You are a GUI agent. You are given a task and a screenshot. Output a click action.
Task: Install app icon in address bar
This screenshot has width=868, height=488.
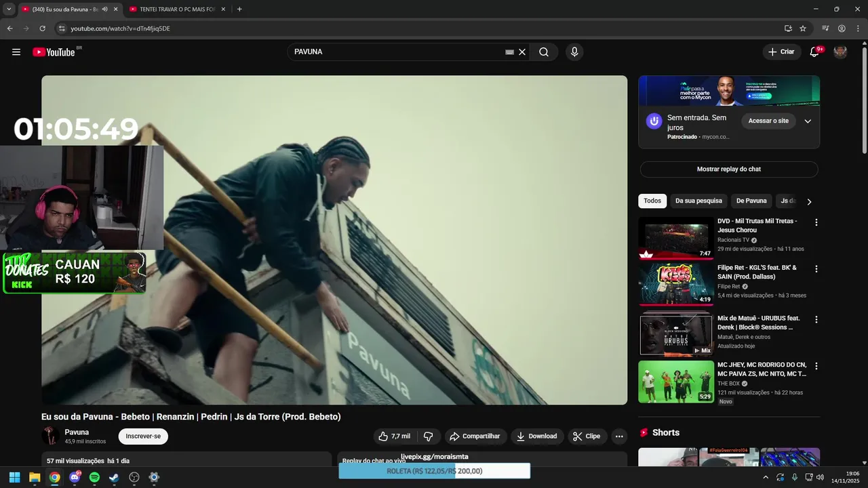[788, 28]
